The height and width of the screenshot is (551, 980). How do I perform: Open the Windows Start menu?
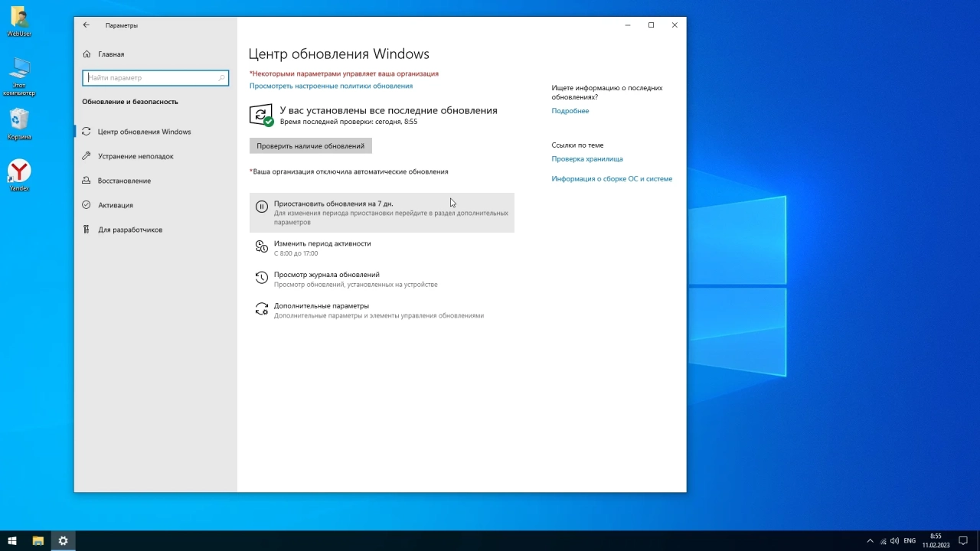(12, 540)
